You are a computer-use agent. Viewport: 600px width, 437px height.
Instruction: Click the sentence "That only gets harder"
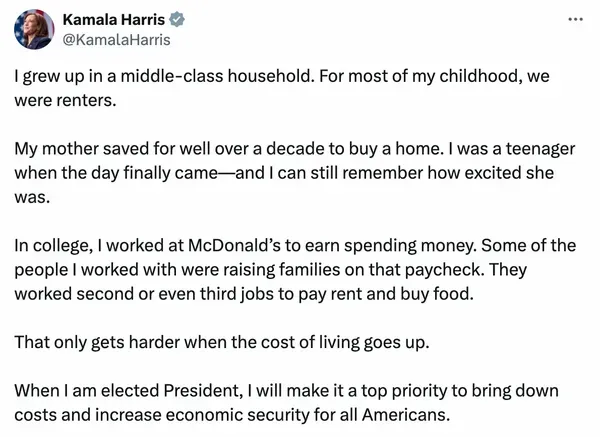tap(222, 342)
